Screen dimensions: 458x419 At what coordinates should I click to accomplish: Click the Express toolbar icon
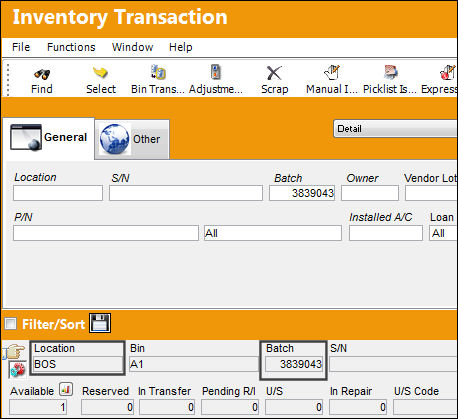[447, 73]
